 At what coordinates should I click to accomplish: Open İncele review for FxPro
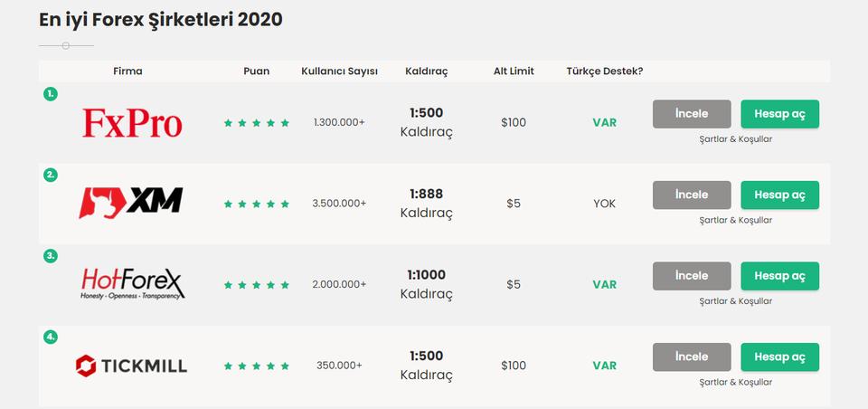692,114
